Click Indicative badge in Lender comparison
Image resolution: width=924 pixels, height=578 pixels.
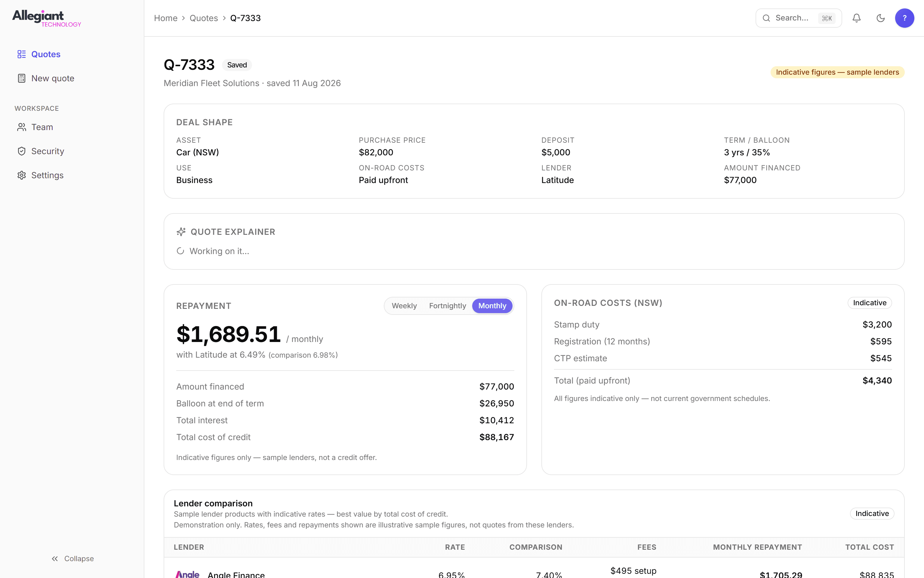(872, 513)
